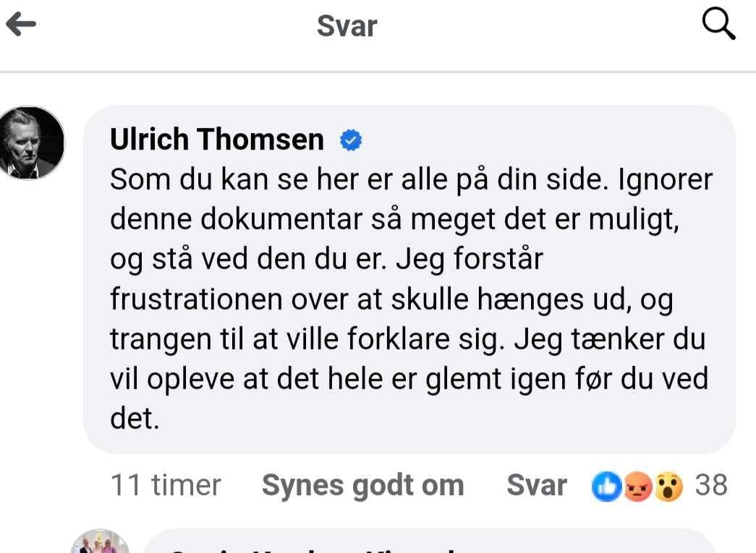Click the blue thumbs-up reaction icon
The image size is (756, 553).
point(606,486)
